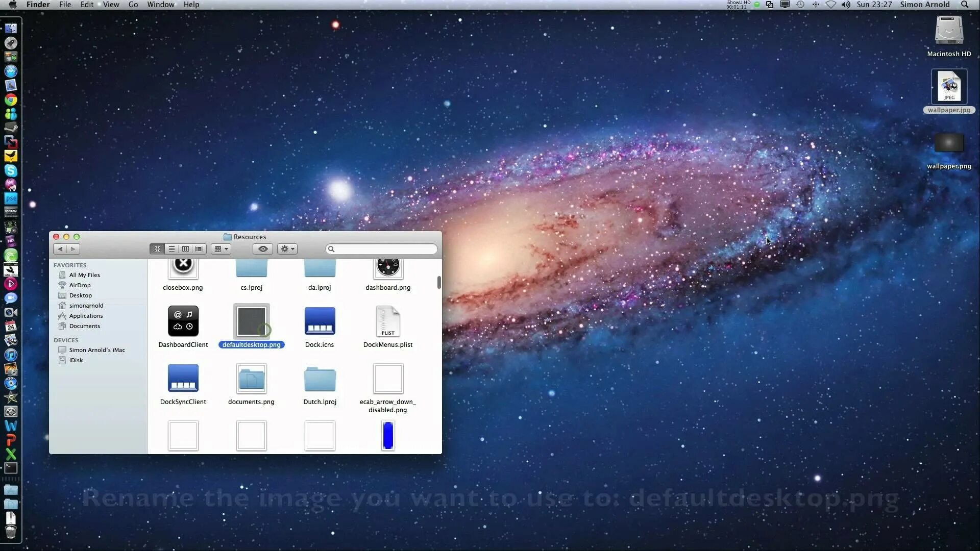
Task: Select the DashboardClient app icon
Action: click(183, 321)
